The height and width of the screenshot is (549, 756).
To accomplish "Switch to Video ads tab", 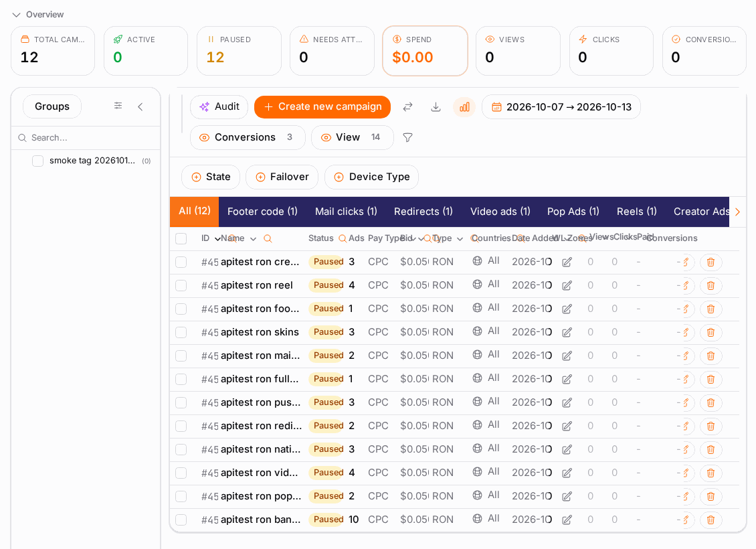I will 500,212.
